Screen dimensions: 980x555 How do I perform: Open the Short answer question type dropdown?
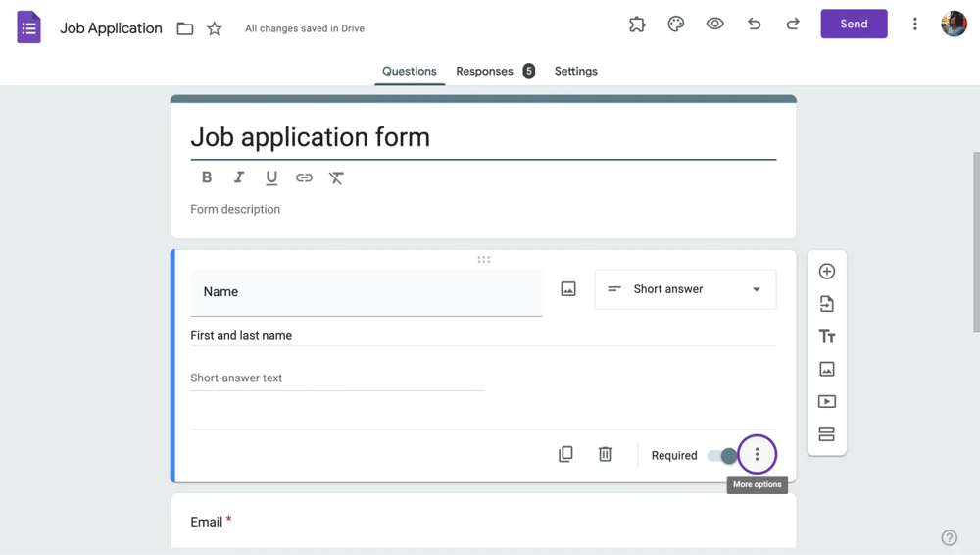coord(685,289)
